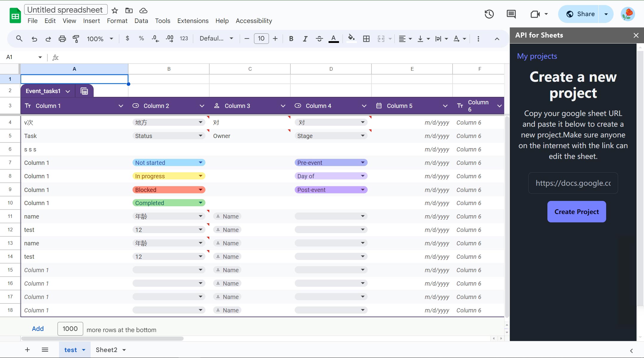Viewport: 644px width, 358px height.
Task: Open My projects
Action: pyautogui.click(x=537, y=56)
